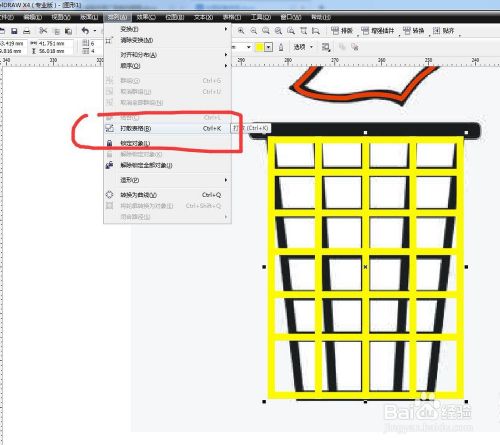The width and height of the screenshot is (500, 445).
Task: Click the second greyed order icon in property bar
Action: (355, 47)
